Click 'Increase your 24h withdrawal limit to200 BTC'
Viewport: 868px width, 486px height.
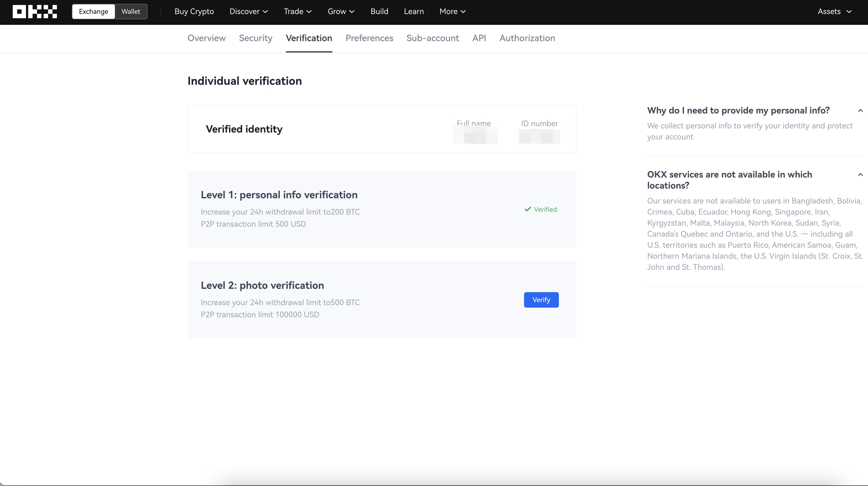click(280, 212)
